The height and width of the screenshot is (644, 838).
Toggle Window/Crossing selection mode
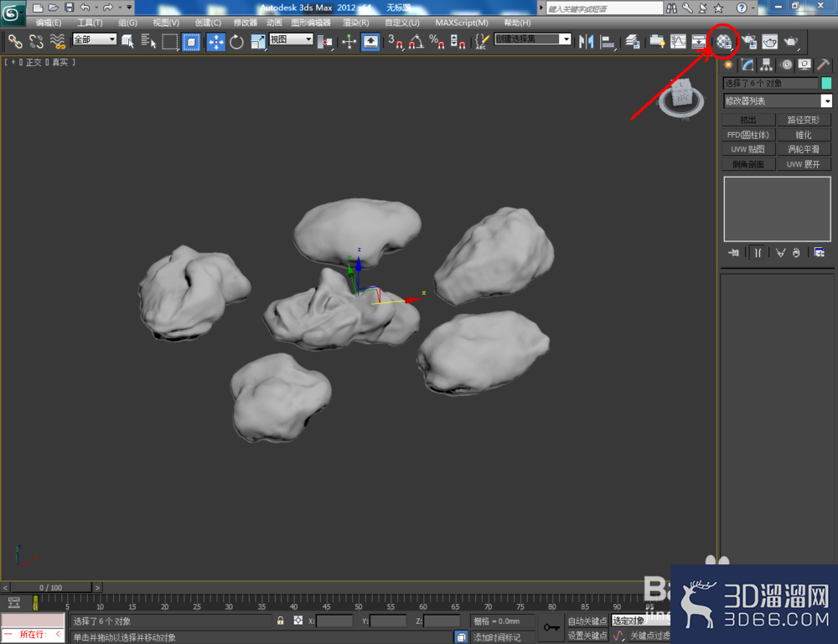point(191,41)
